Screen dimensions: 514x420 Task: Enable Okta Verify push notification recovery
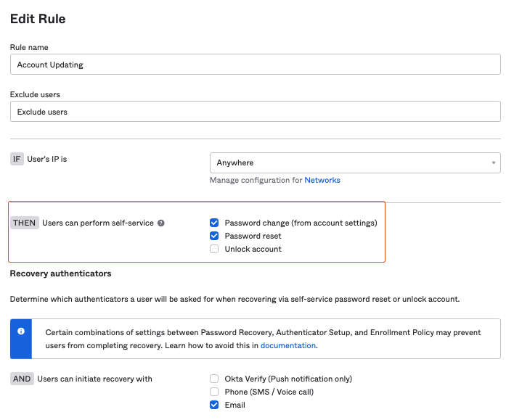pyautogui.click(x=214, y=379)
